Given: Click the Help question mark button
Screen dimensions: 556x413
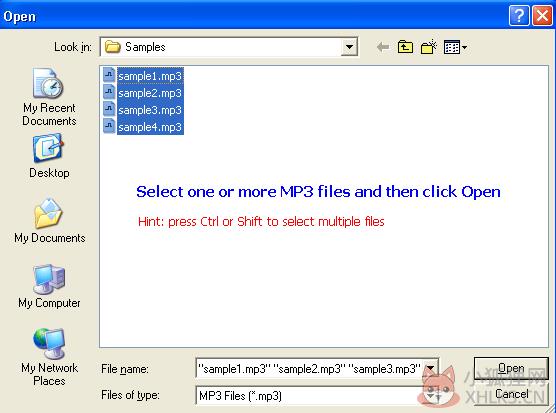Looking at the screenshot, I should coord(519,16).
